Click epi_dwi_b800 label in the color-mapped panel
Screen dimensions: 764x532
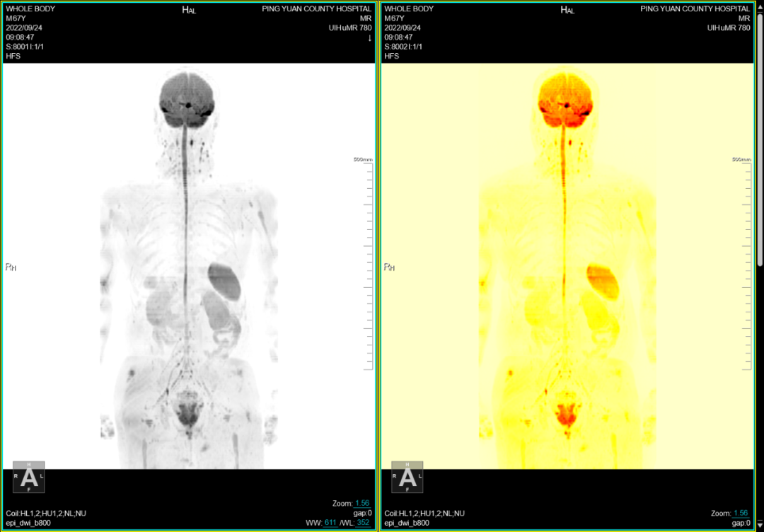(406, 523)
